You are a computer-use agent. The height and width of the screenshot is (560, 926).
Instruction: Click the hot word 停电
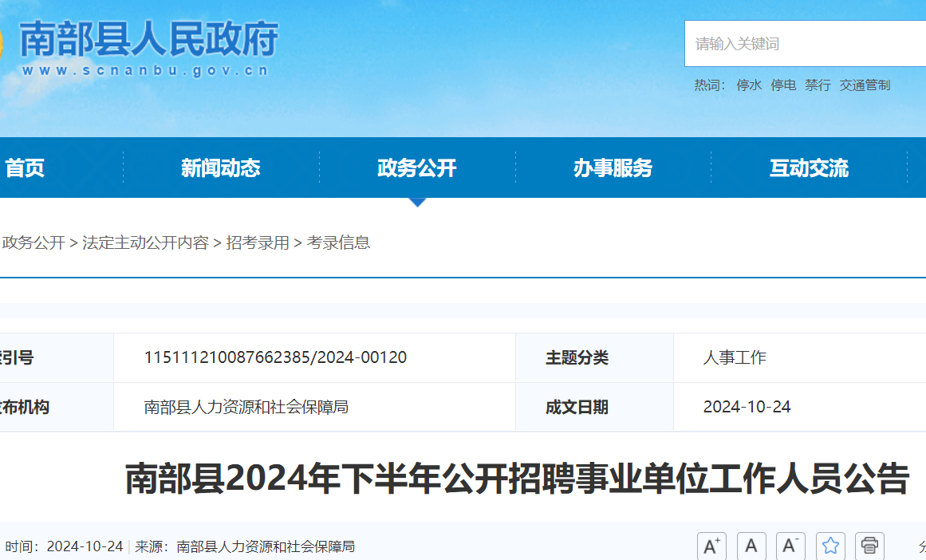click(783, 85)
